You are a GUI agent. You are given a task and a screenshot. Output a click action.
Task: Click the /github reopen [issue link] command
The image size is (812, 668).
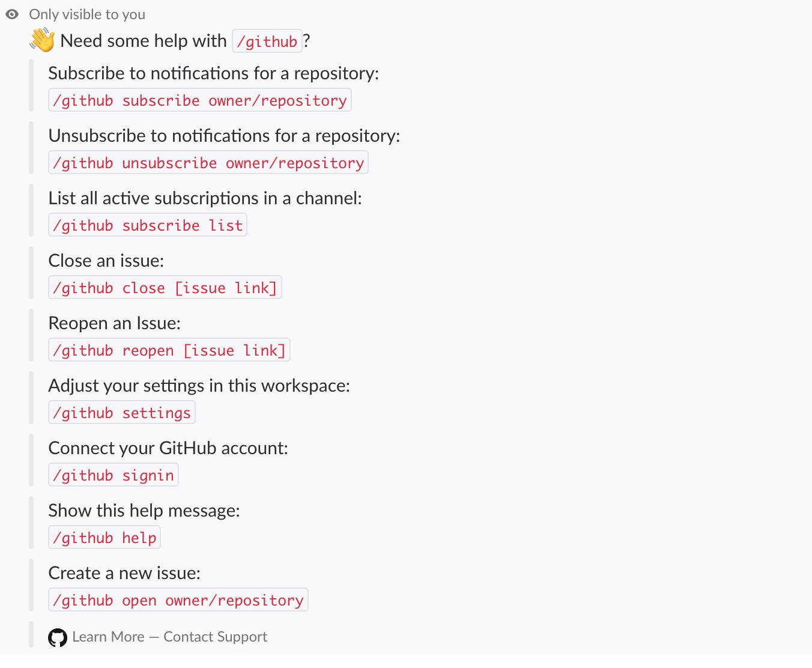click(169, 350)
